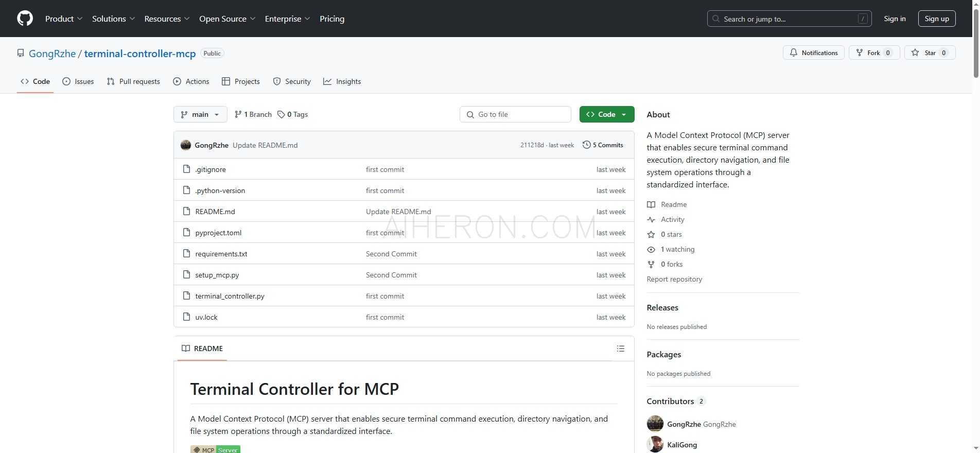Star the repository
This screenshot has height=453, width=980.
[930, 53]
